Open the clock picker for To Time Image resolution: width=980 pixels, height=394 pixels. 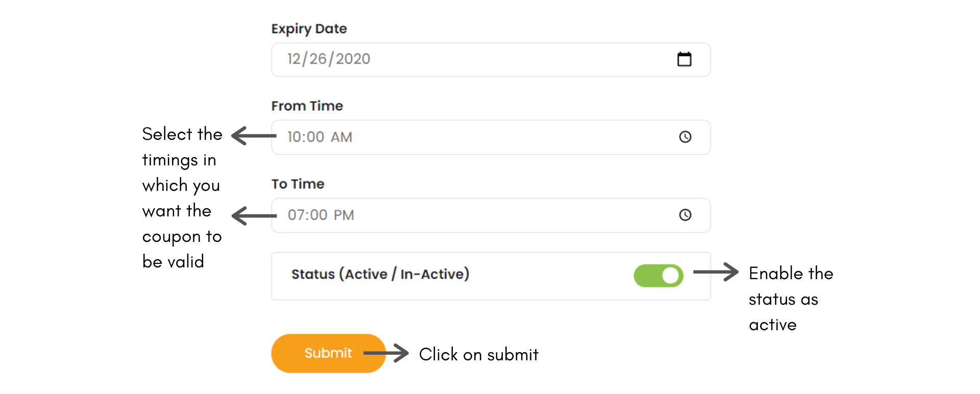coord(685,215)
